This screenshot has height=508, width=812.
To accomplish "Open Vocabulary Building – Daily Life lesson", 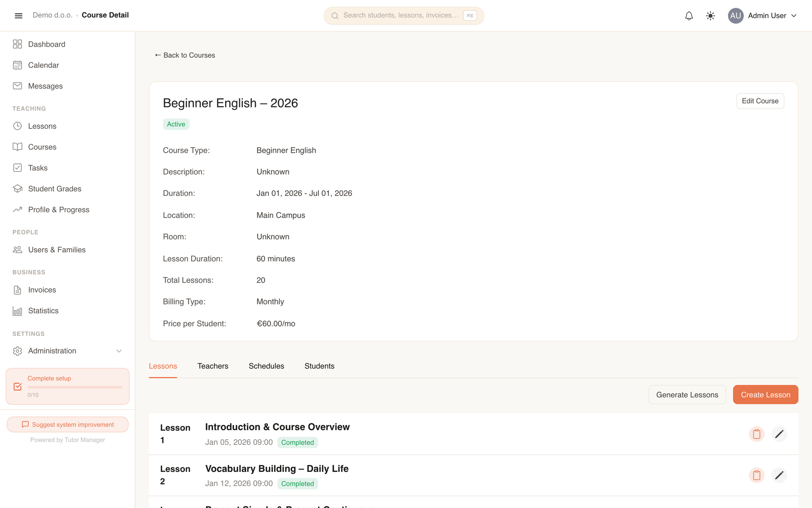I will point(277,469).
